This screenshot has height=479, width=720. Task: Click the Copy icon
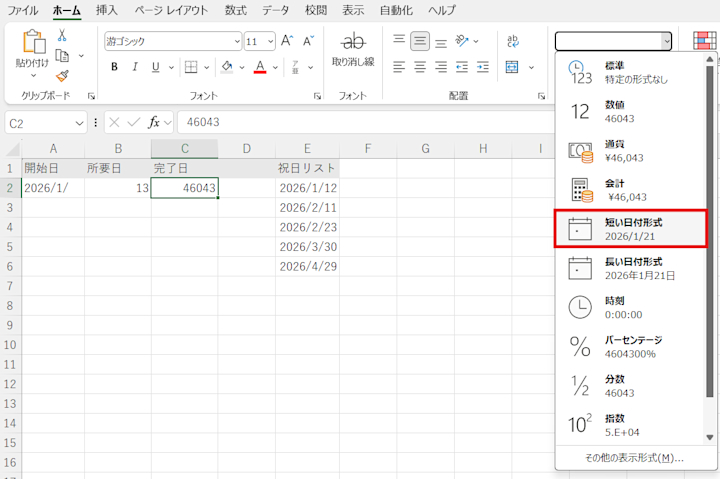pyautogui.click(x=62, y=56)
